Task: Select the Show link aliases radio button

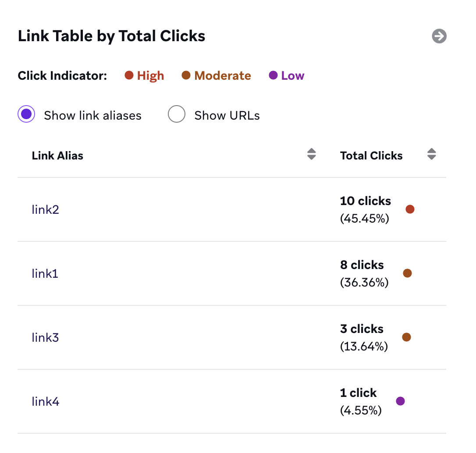Action: [x=26, y=114]
